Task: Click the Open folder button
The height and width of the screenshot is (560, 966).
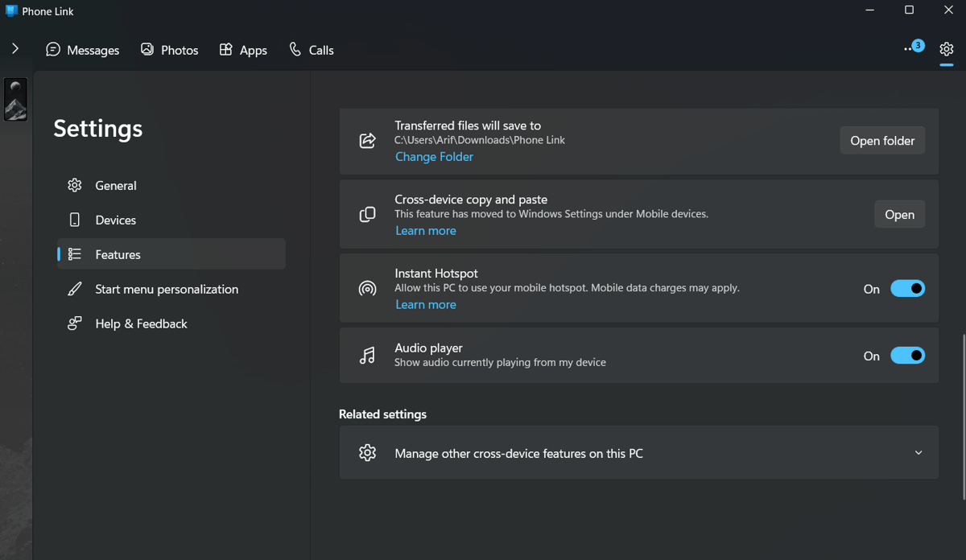Action: (882, 141)
